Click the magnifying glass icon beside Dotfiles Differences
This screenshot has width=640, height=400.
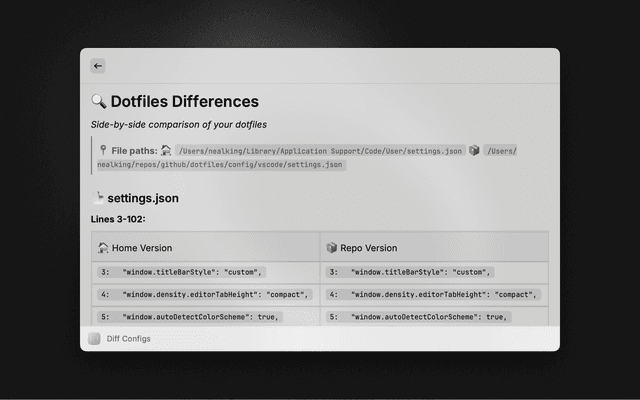pyautogui.click(x=99, y=102)
